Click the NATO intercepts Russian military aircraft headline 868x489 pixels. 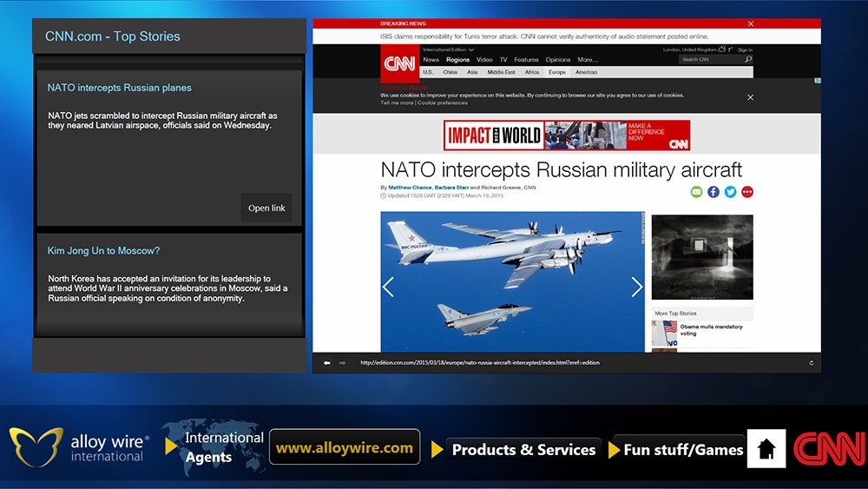click(562, 169)
